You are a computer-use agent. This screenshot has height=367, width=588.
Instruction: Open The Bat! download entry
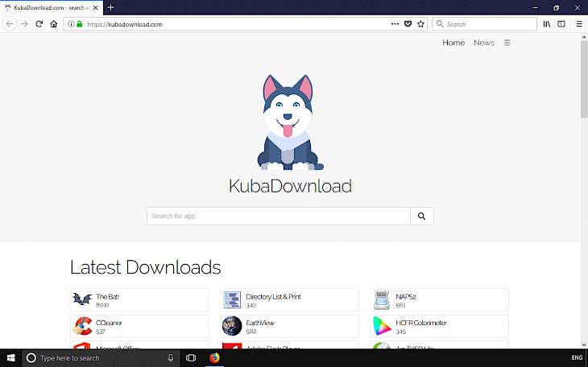[139, 300]
